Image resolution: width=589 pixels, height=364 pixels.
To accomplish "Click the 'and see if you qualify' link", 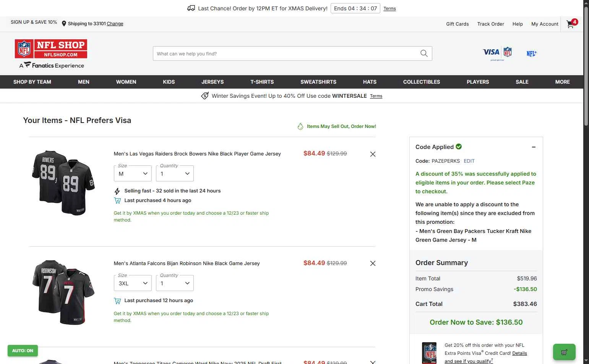I will pos(469,361).
